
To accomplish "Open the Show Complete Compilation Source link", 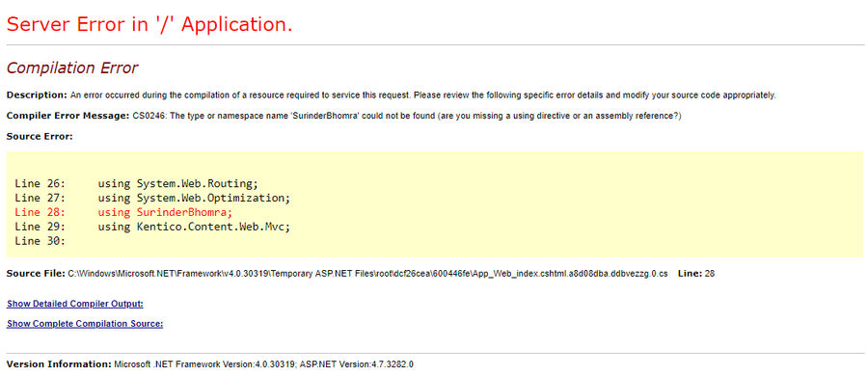I will click(x=85, y=323).
